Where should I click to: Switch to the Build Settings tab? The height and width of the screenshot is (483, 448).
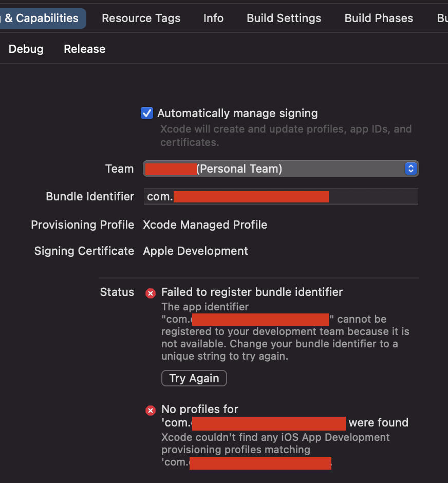click(284, 18)
